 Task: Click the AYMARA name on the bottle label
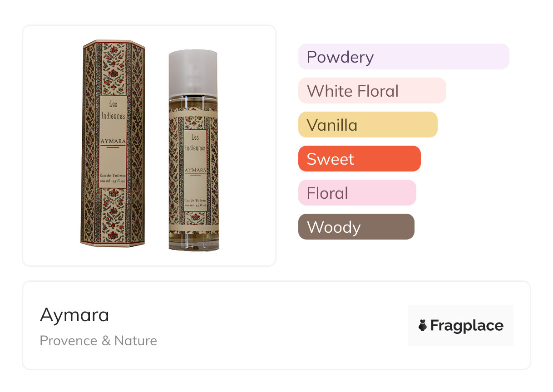[x=195, y=170]
